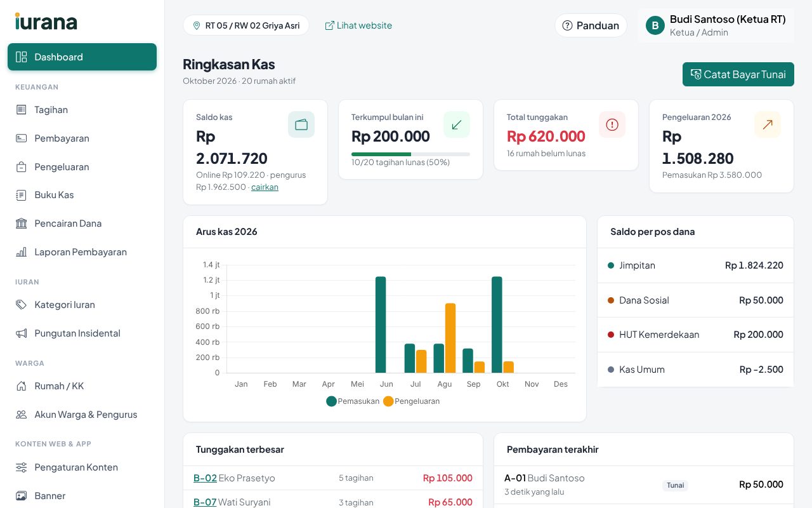The width and height of the screenshot is (812, 508).
Task: Open the Budi Santoso profile menu
Action: pos(716,25)
